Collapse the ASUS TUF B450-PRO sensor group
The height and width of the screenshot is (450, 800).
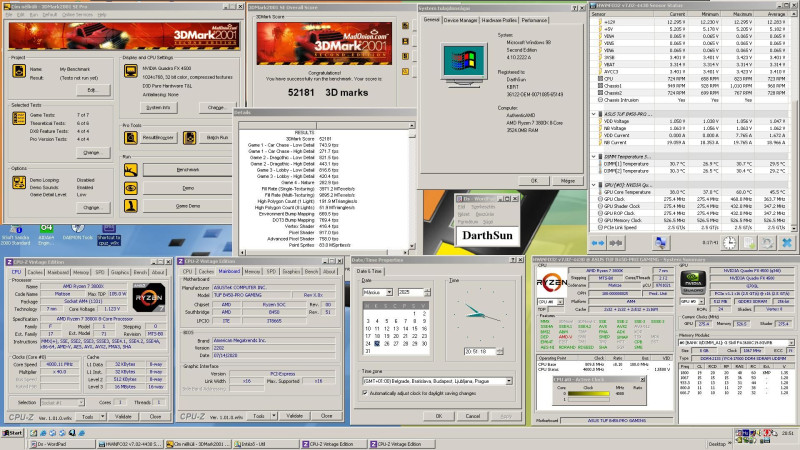click(x=594, y=114)
